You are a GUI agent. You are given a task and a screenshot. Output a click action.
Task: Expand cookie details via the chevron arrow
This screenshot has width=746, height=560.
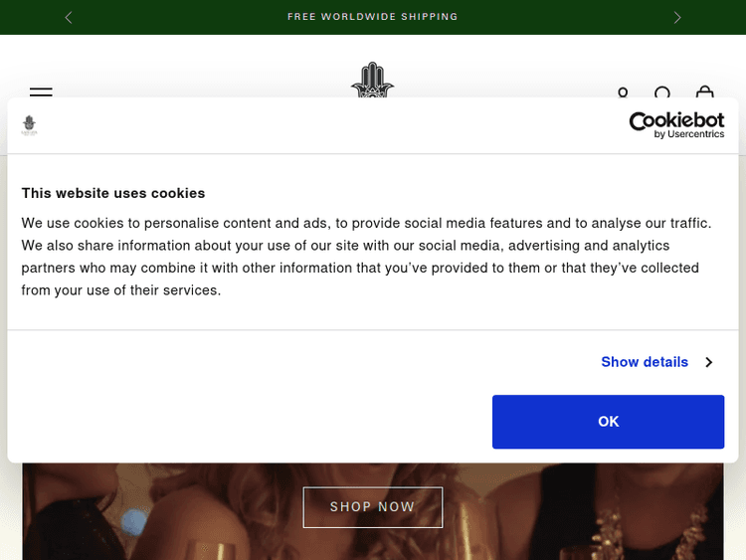pos(709,362)
